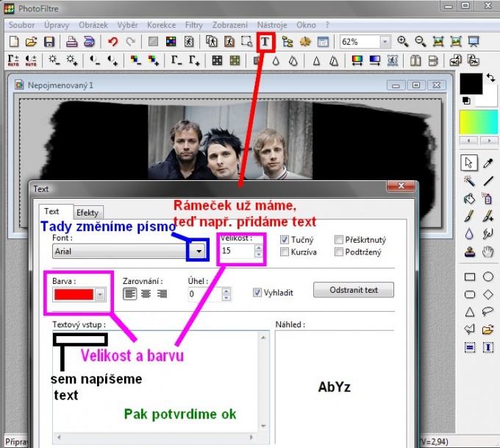Choose lasso selection shape
This screenshot has width=500, height=448.
(x=488, y=311)
